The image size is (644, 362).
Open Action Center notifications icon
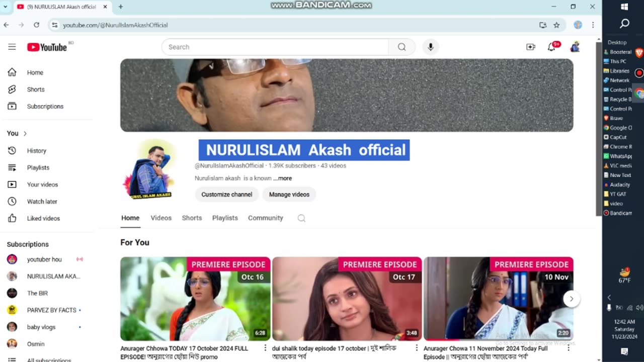(x=624, y=351)
